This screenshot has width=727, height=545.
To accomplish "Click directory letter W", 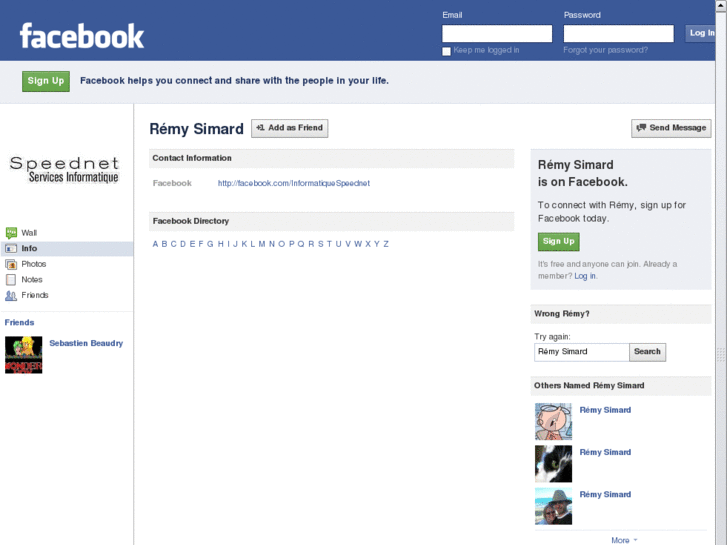I will click(358, 244).
